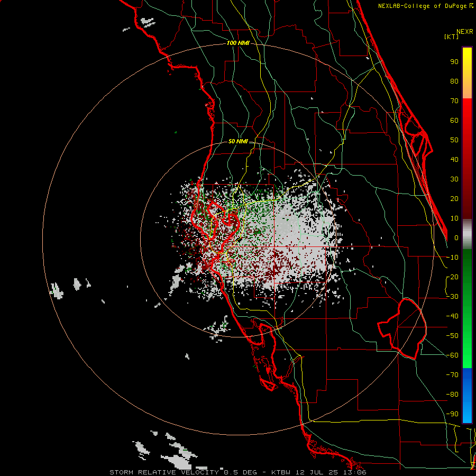This screenshot has width=476, height=476.
Task: Click the 100 NMI range ring label
Action: [238, 43]
